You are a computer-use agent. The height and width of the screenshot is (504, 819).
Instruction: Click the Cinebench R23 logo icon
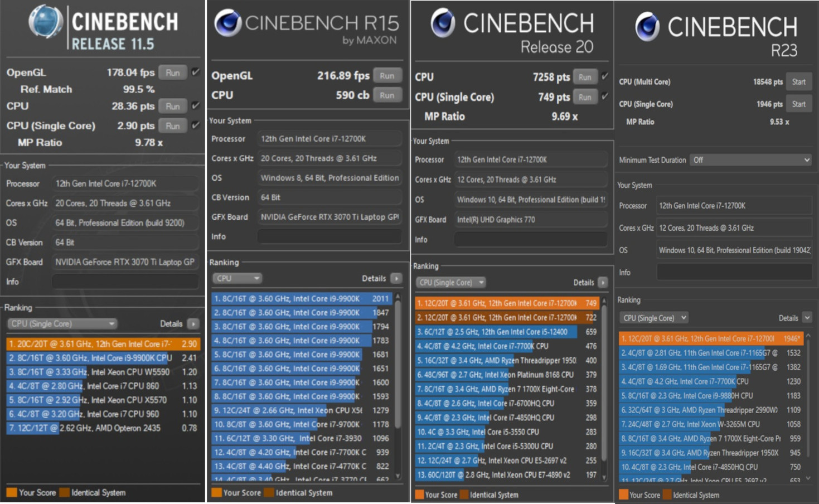[x=647, y=26]
